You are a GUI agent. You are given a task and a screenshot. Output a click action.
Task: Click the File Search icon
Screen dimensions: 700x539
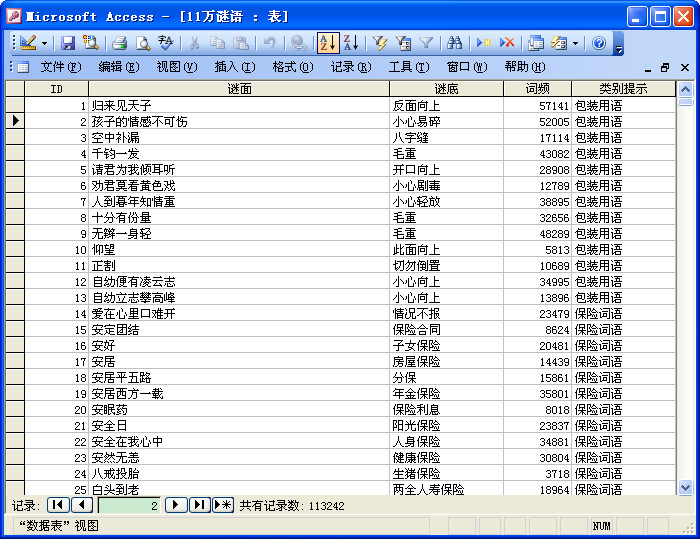click(91, 43)
